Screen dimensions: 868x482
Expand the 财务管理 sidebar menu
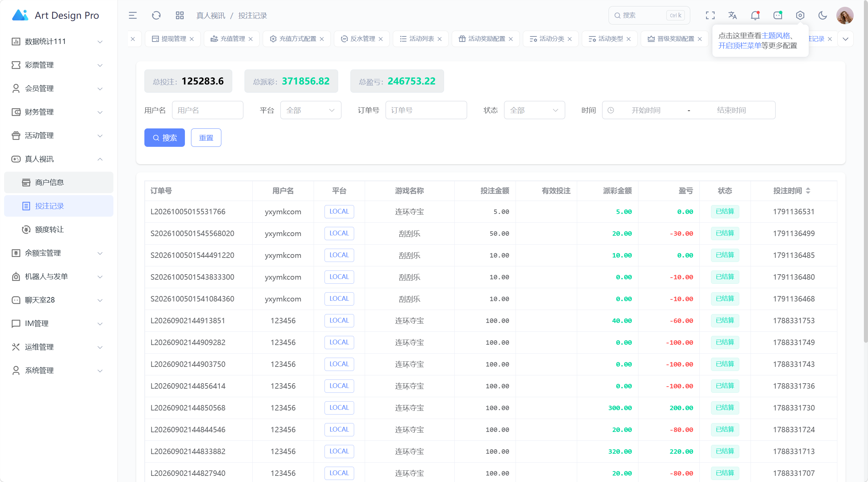(59, 112)
